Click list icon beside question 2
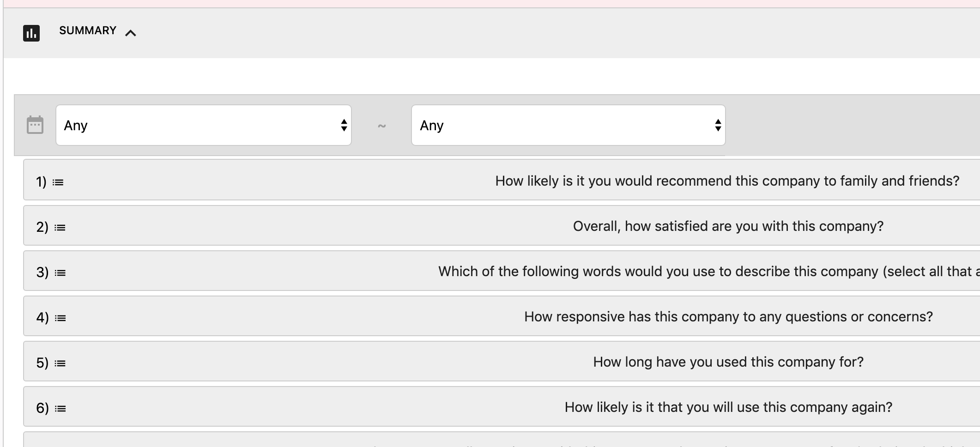This screenshot has height=447, width=980. (x=60, y=228)
